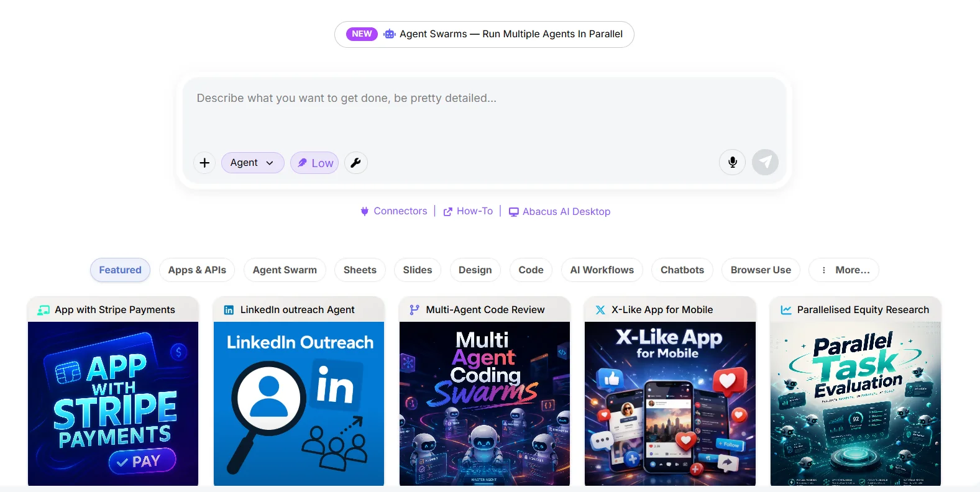Activate the microphone voice input

733,162
